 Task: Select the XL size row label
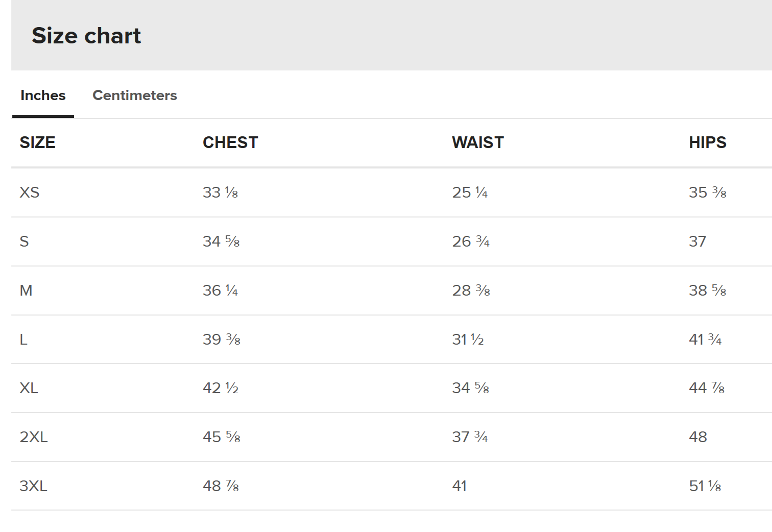coord(29,388)
